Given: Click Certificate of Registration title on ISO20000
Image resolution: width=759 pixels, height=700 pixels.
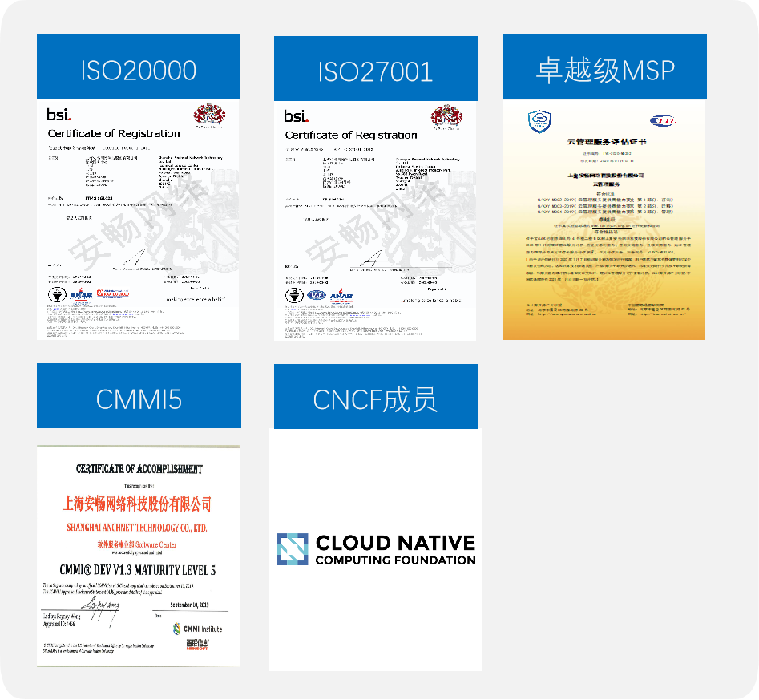Looking at the screenshot, I should (x=114, y=133).
